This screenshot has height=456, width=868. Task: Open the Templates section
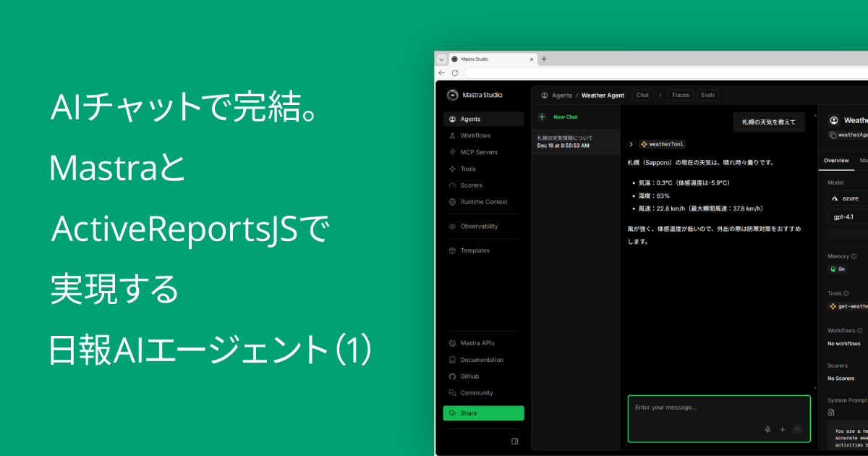(x=451, y=250)
